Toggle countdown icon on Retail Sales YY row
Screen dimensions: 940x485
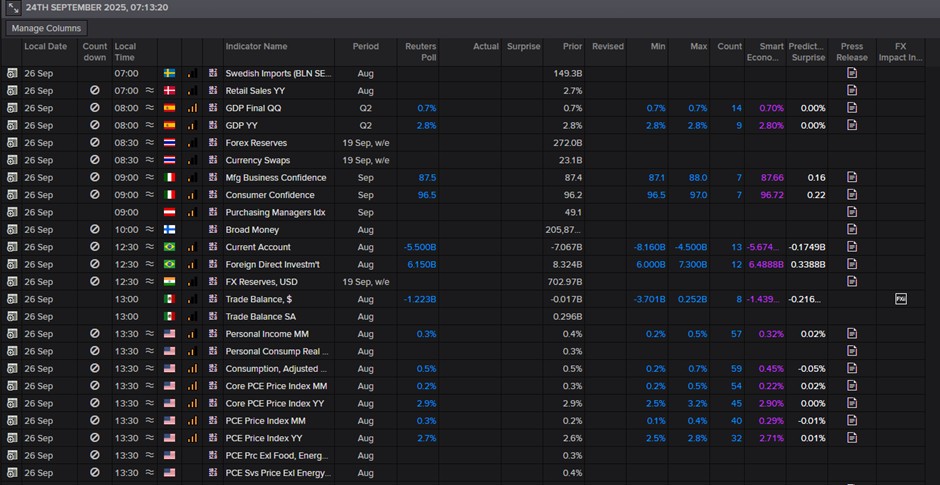click(94, 91)
